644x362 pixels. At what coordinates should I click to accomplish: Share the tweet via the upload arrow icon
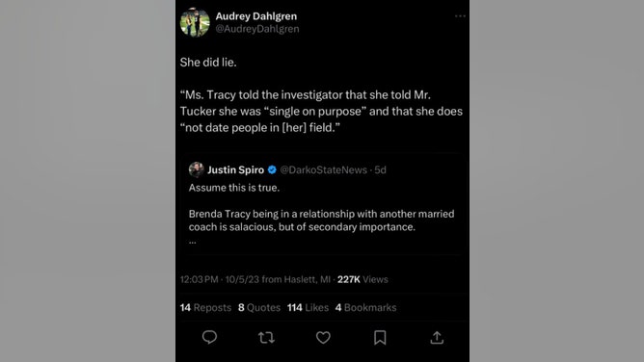pos(437,337)
